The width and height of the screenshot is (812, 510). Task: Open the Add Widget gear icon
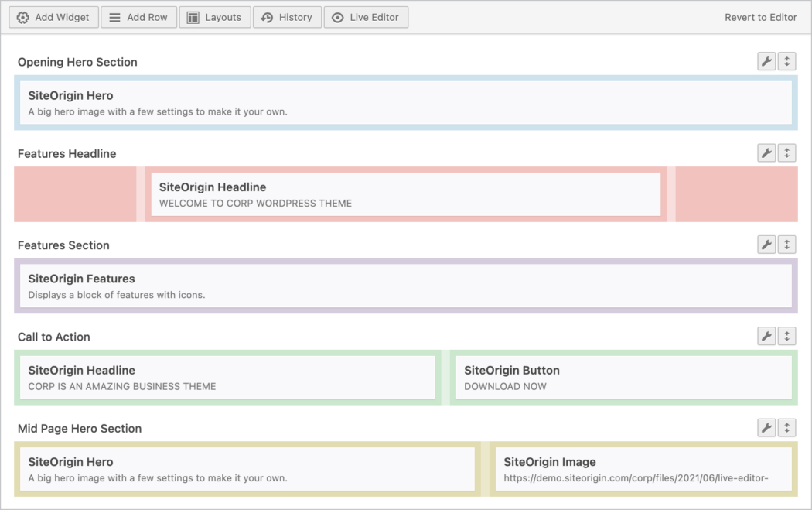(24, 17)
